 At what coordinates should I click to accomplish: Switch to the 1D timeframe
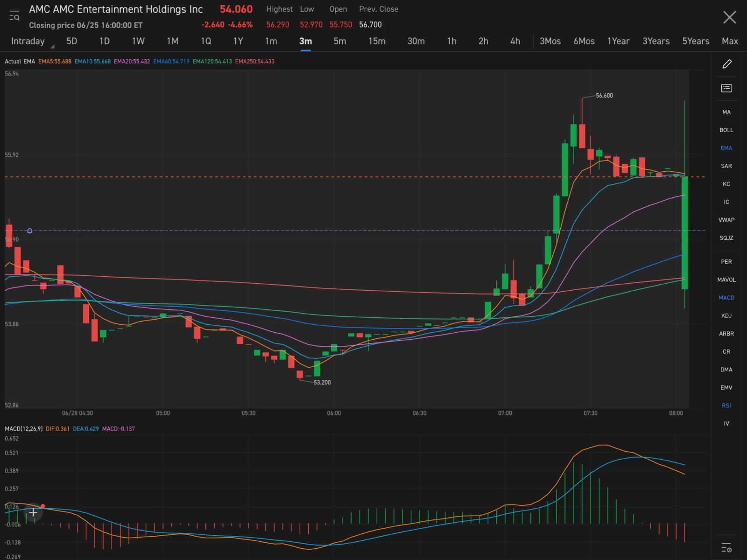[104, 41]
